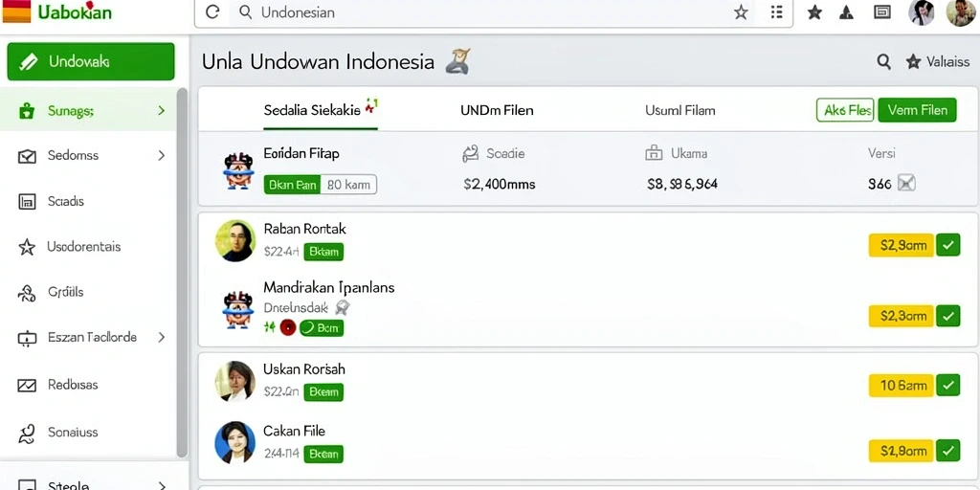This screenshot has width=980, height=490.
Task: Open the reading list panel icon
Action: point(881,11)
